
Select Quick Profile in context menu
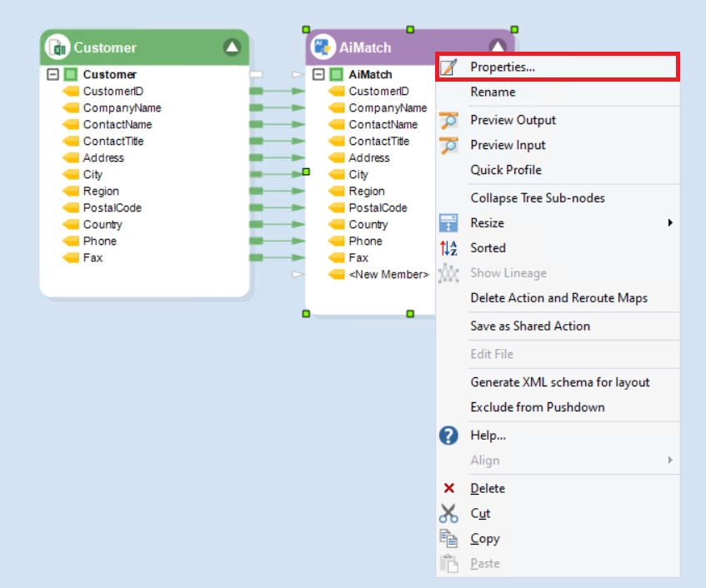tap(505, 170)
